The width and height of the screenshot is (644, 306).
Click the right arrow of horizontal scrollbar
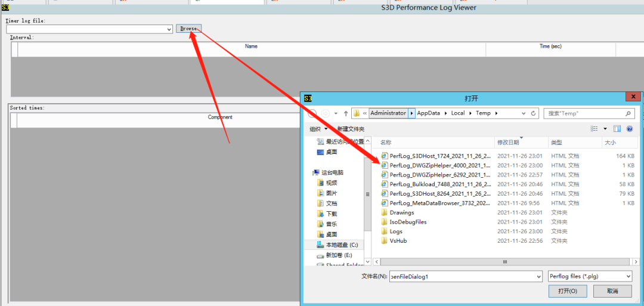pos(636,262)
